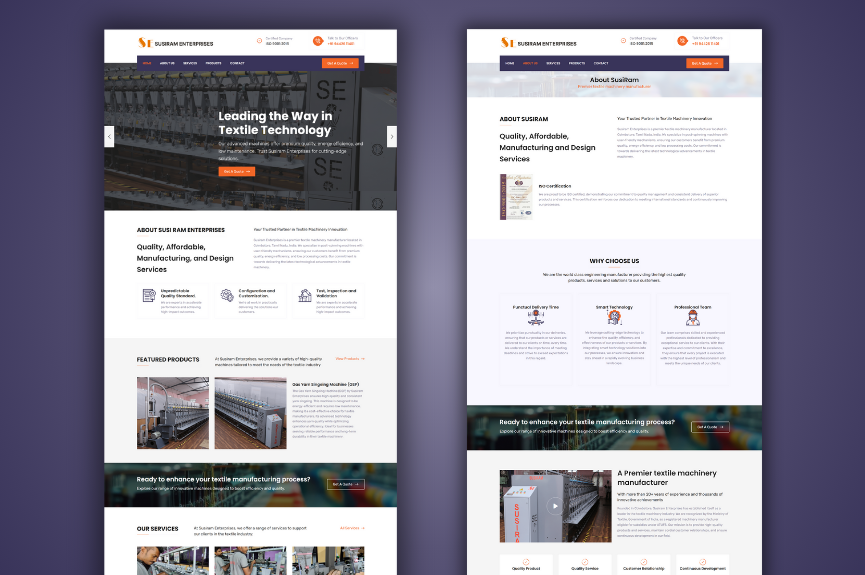Viewport: 865px width, 575px height.
Task: Click the 'ABOUT SUSI RAM ENTERPRISES' heading
Action: pyautogui.click(x=180, y=230)
